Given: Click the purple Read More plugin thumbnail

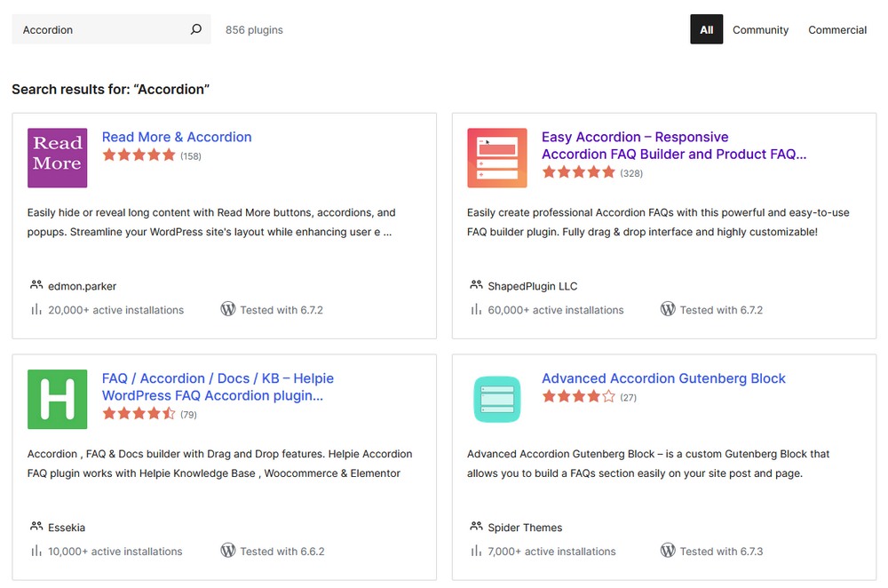Looking at the screenshot, I should (57, 157).
